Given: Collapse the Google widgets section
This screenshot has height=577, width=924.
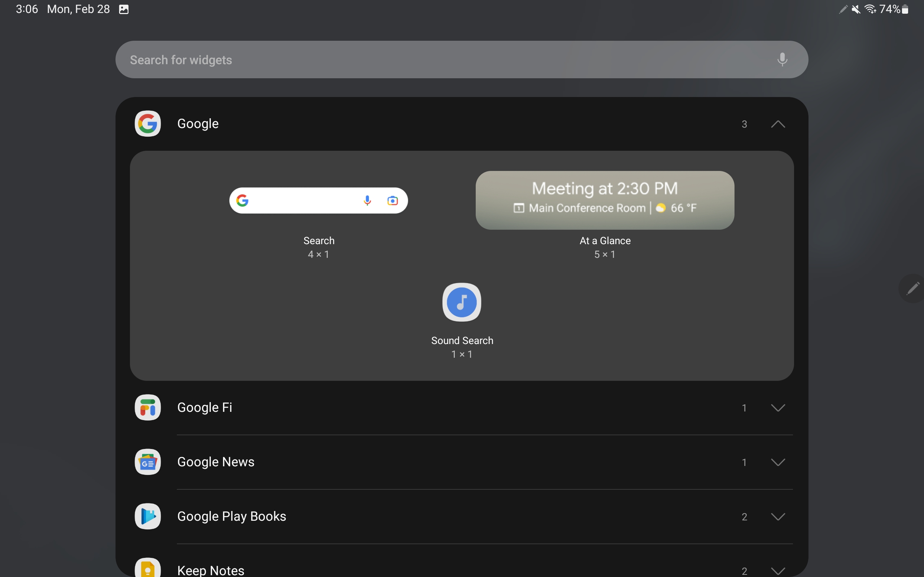Looking at the screenshot, I should coord(778,124).
